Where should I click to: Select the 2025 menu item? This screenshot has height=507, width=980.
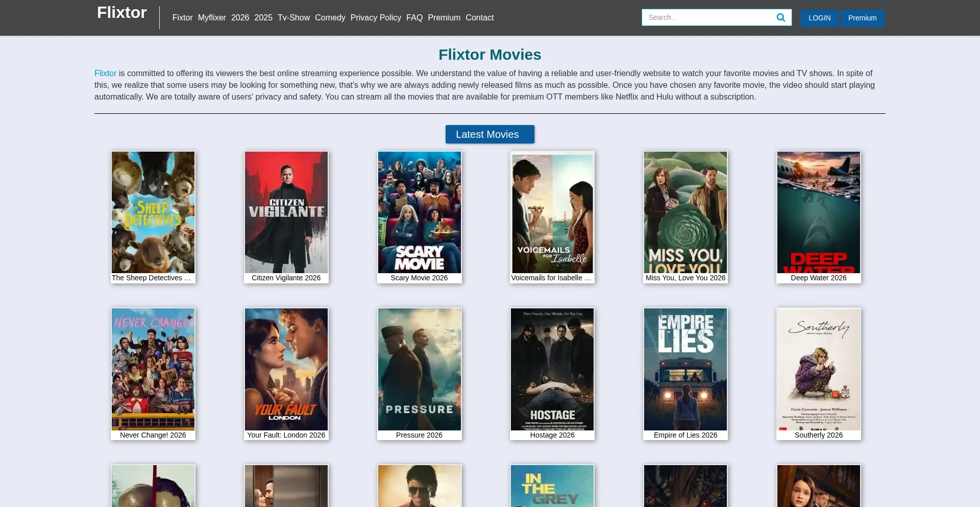[263, 17]
